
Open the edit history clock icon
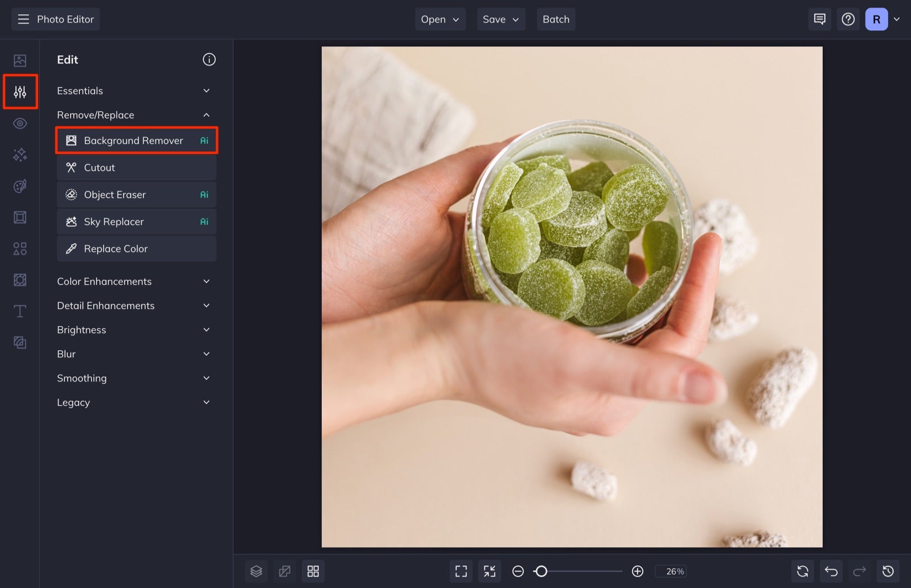click(887, 571)
